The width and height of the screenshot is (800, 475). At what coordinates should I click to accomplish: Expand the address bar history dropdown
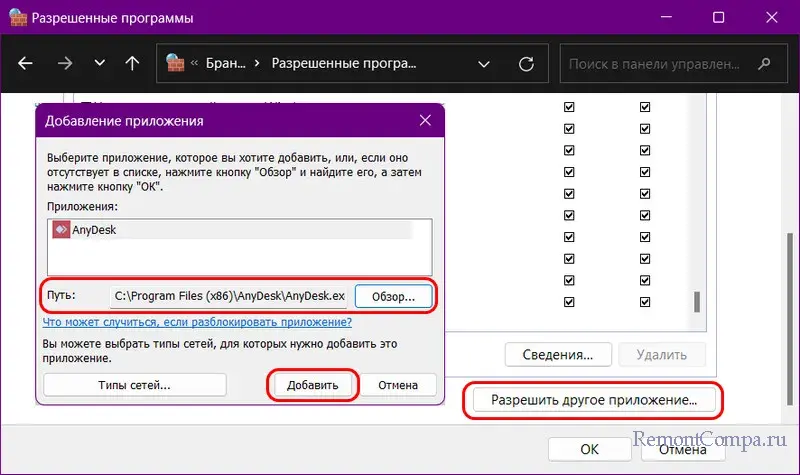484,64
